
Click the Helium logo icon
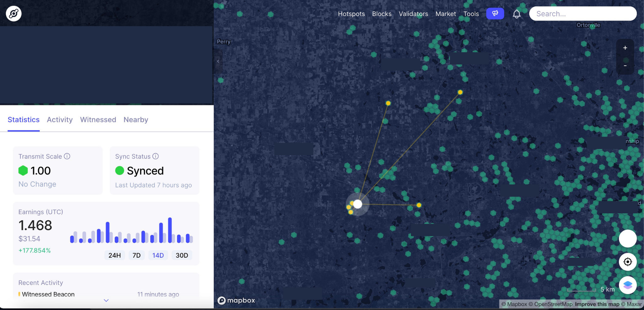[x=14, y=14]
